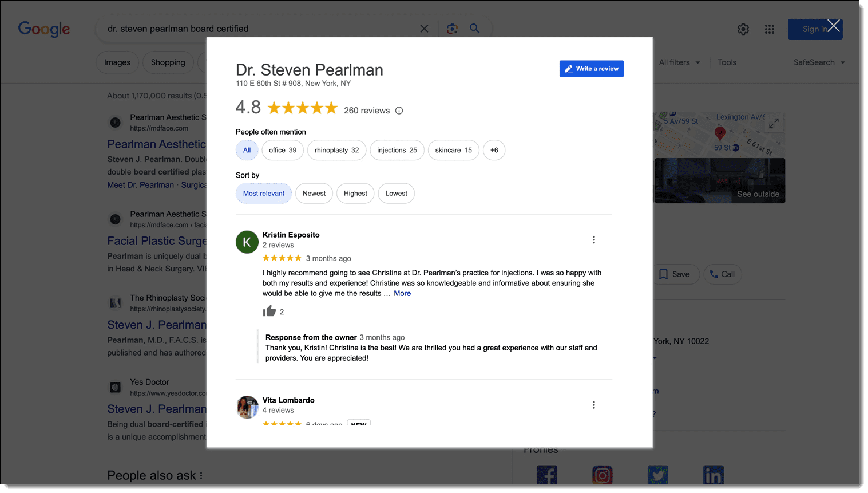Expand the +6 more mention topics
The width and height of the screenshot is (868, 493).
(494, 150)
